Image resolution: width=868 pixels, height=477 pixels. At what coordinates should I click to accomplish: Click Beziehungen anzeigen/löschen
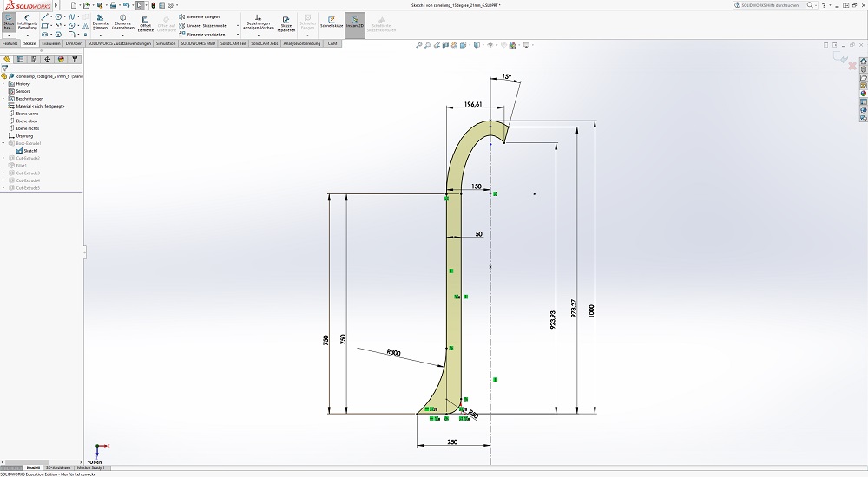click(258, 23)
